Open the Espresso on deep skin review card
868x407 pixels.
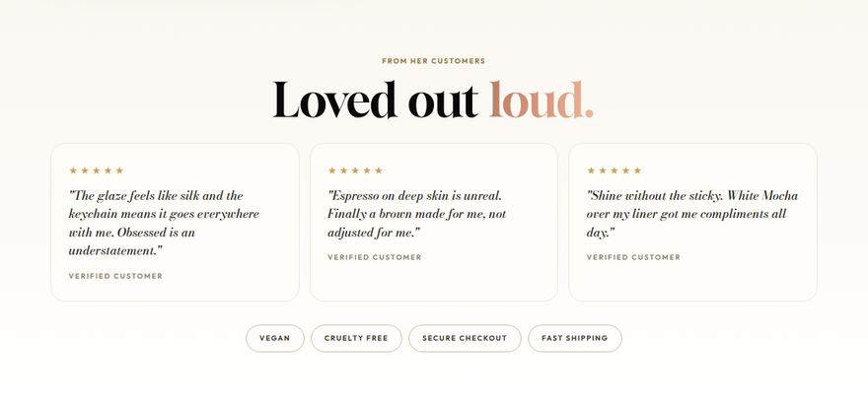click(x=434, y=223)
